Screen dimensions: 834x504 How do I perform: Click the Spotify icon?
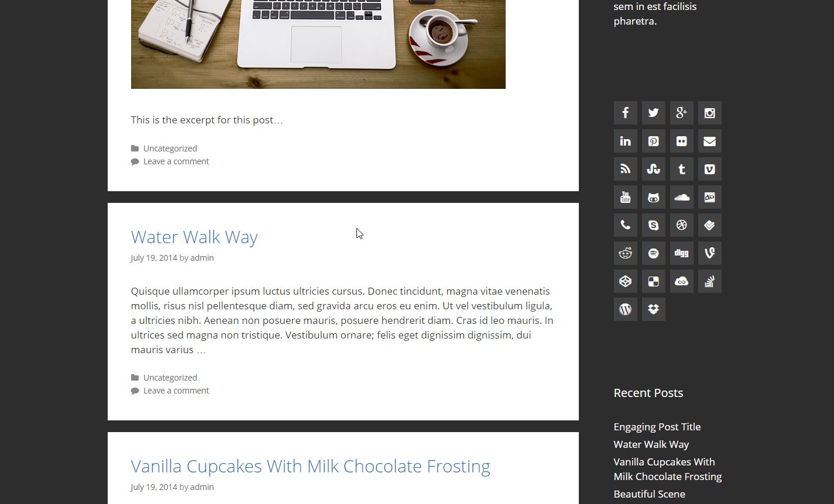(653, 253)
